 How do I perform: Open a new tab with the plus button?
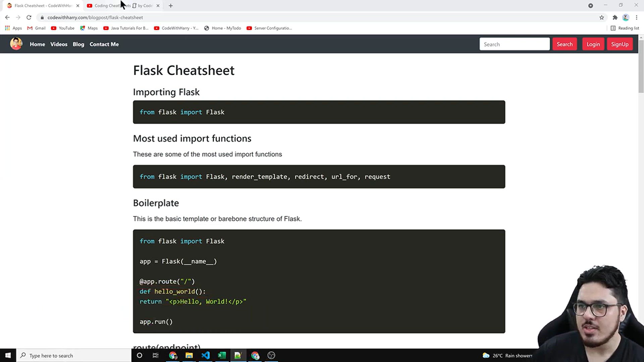(171, 6)
